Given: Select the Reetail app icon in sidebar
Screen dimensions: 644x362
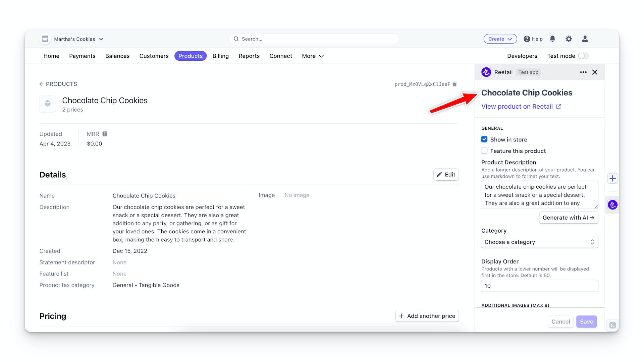Looking at the screenshot, I should (612, 205).
